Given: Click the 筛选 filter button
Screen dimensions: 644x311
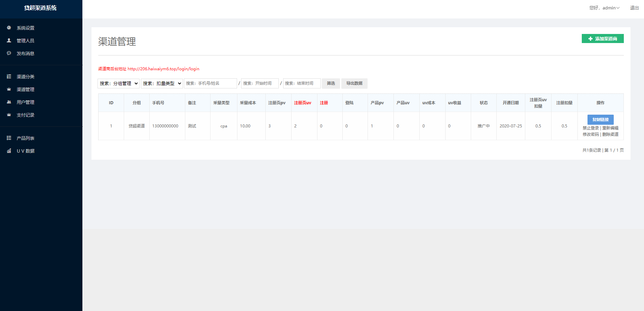Looking at the screenshot, I should pyautogui.click(x=331, y=83).
